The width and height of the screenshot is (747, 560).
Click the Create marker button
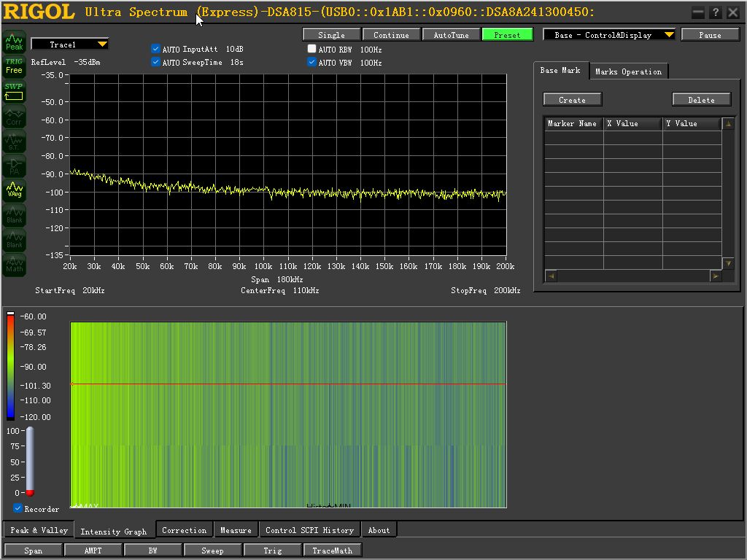[x=572, y=99]
